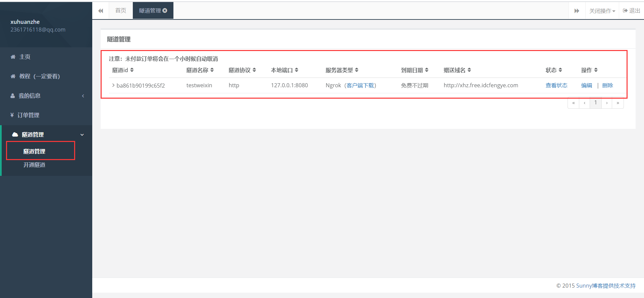
Task: Sort by the 状态 column arrow
Action: (560, 70)
